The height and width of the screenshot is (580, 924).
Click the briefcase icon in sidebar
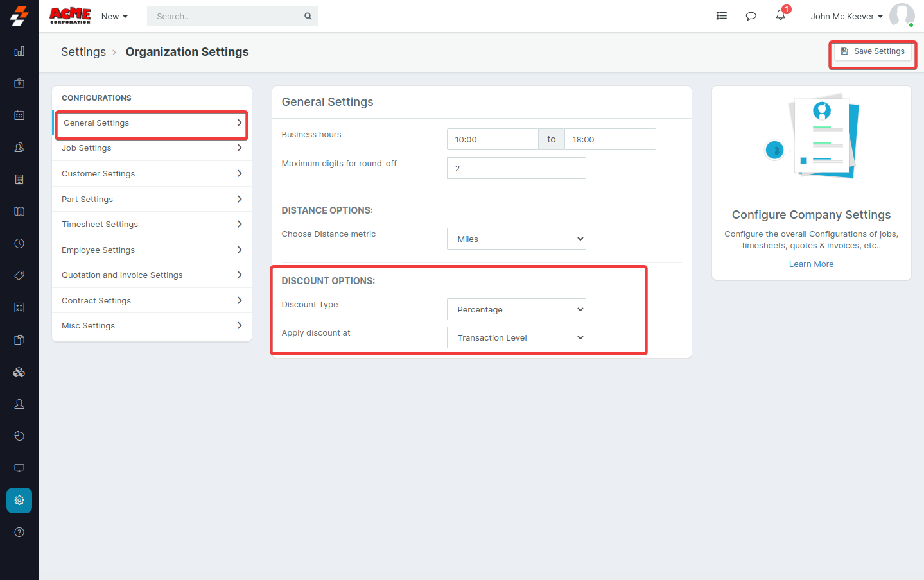pos(19,83)
